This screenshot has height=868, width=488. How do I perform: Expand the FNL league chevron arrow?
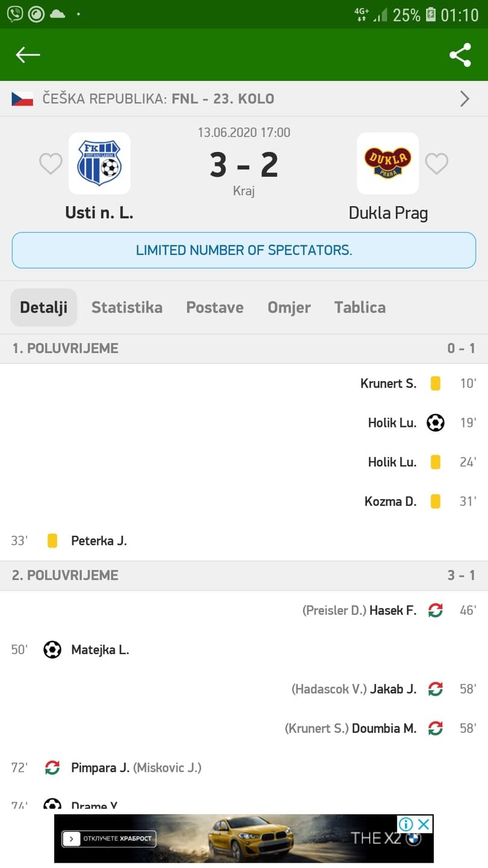click(x=465, y=99)
